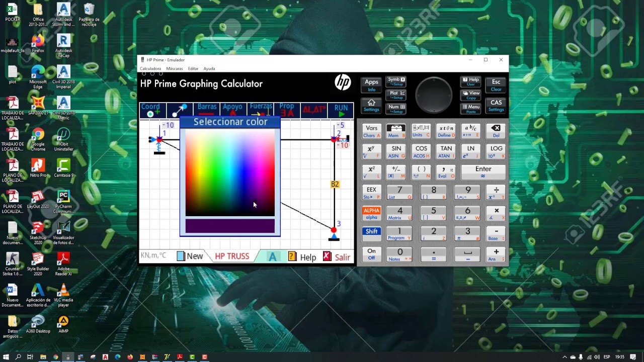The width and height of the screenshot is (644, 362).
Task: Click the Esc Clear key
Action: pyautogui.click(x=496, y=85)
